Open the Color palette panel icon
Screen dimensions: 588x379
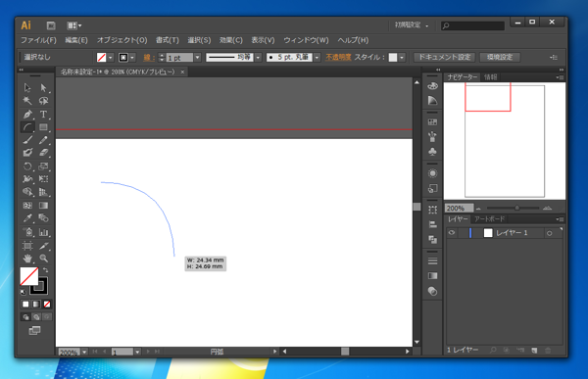click(x=432, y=86)
